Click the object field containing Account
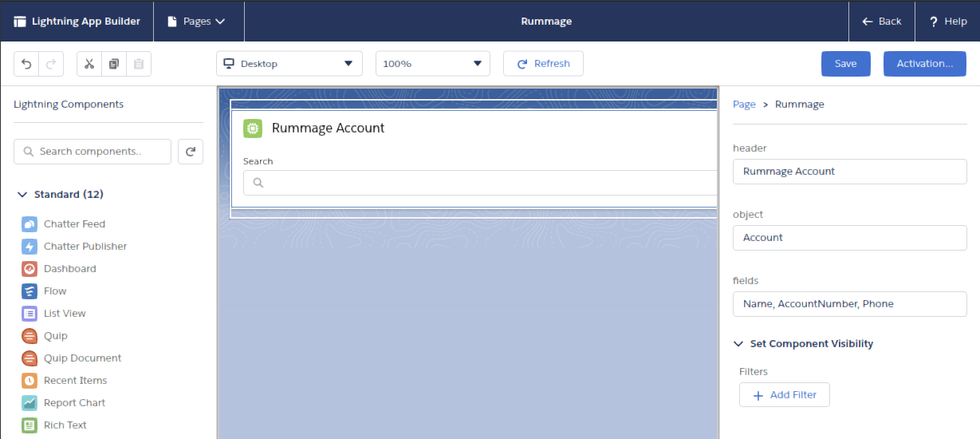980x439 pixels. pyautogui.click(x=850, y=238)
